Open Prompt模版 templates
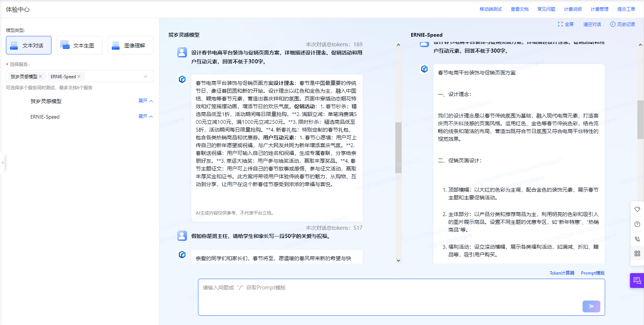644x325 pixels. tap(593, 273)
